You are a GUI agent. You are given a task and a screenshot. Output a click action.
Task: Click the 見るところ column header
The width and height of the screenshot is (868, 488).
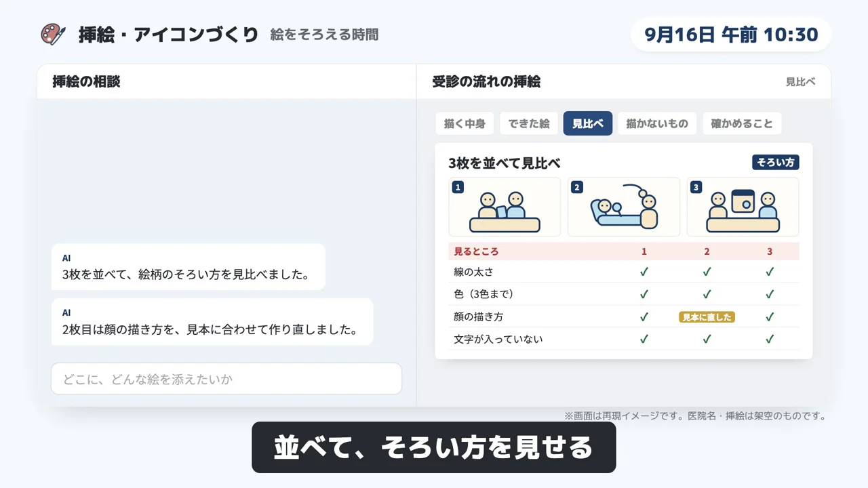tap(476, 251)
